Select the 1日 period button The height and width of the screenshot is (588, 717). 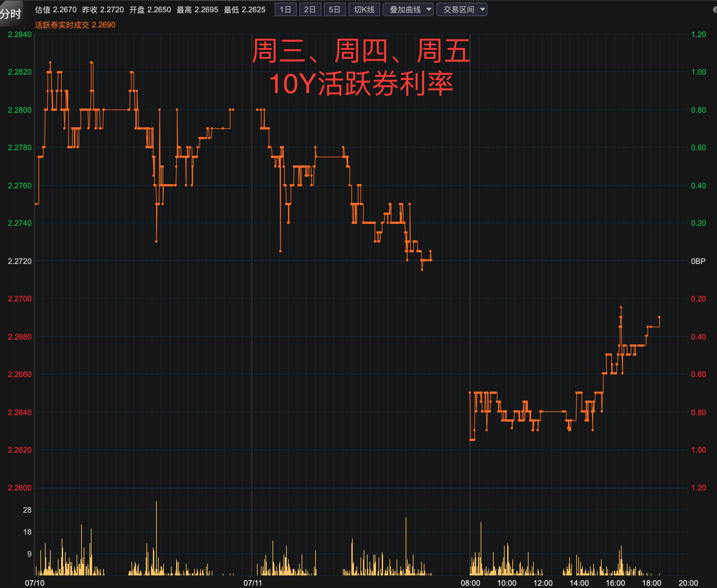point(285,9)
